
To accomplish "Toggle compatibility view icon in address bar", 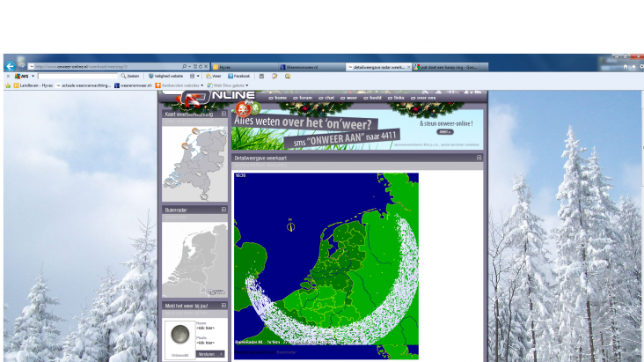I will [195, 66].
